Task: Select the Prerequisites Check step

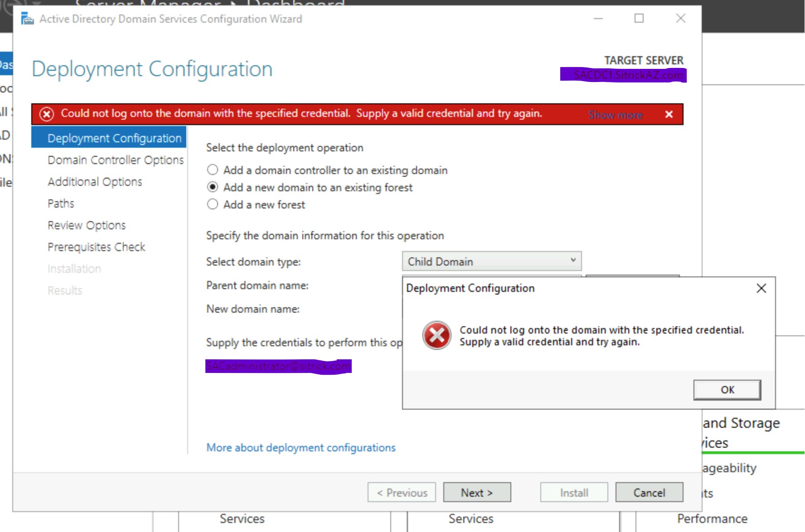Action: tap(96, 247)
